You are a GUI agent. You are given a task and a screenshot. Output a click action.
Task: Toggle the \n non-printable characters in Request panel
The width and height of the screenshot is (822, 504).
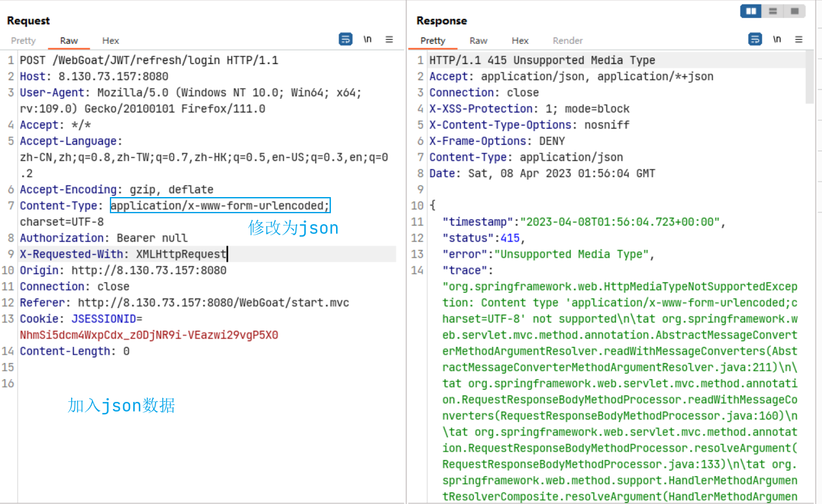tap(368, 39)
